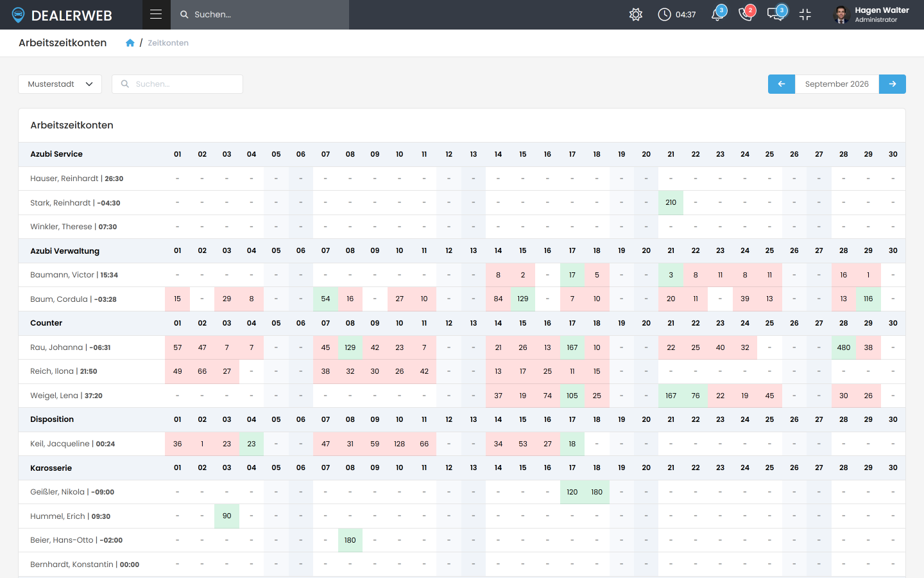This screenshot has width=924, height=578.
Task: Click the 167 cell in Rau, Johanna row
Action: 572,347
